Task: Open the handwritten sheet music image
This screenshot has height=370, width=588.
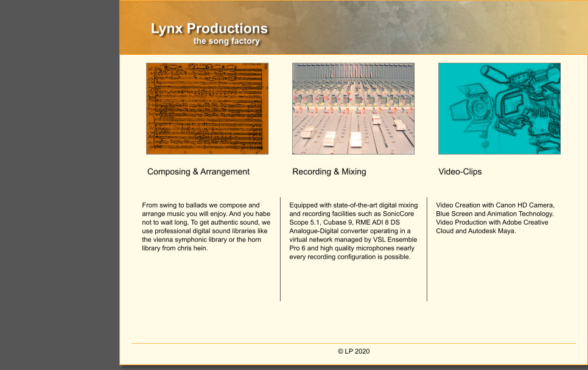Action: tap(207, 108)
